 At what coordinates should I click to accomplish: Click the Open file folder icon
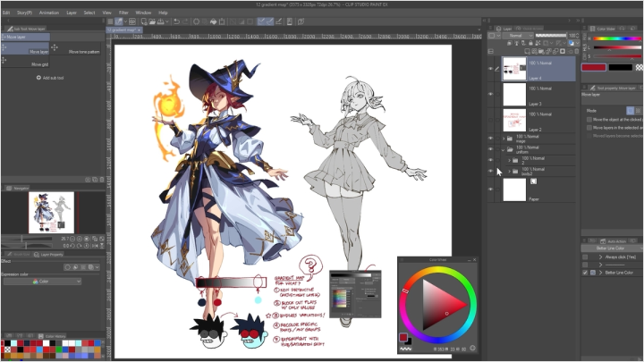pos(152,21)
